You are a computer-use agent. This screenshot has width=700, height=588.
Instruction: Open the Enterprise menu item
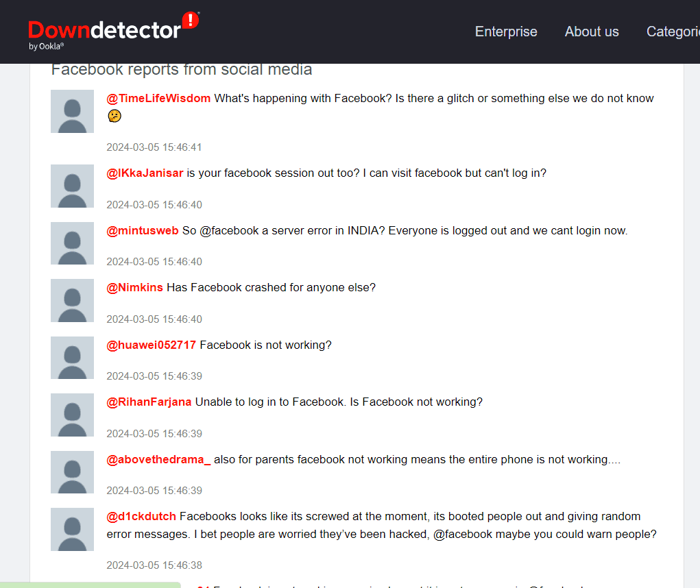[506, 32]
